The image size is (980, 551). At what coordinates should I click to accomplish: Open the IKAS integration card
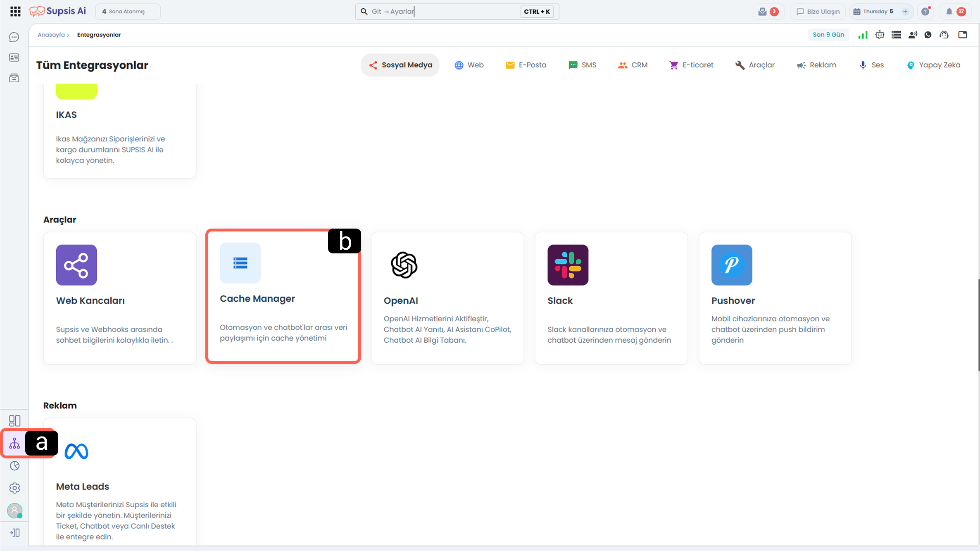(x=120, y=131)
